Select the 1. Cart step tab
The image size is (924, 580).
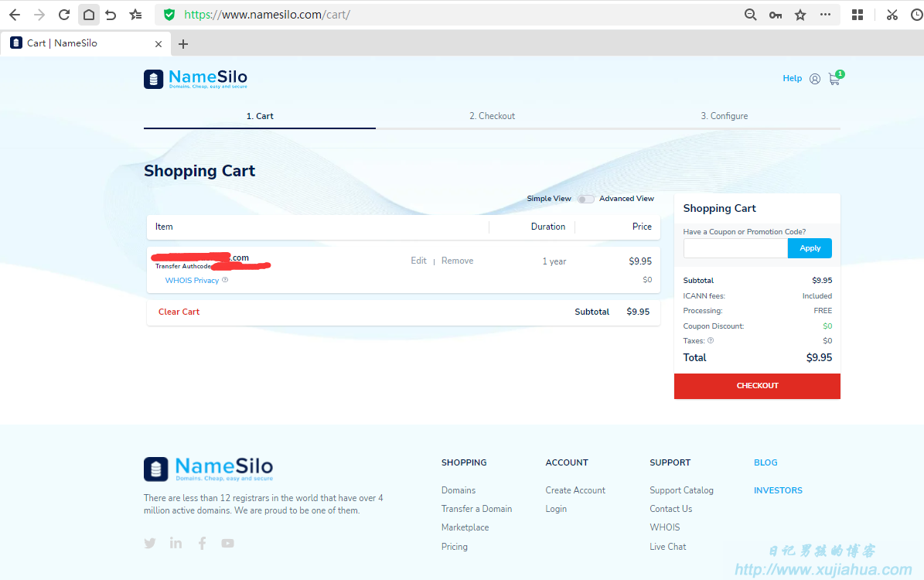click(260, 116)
